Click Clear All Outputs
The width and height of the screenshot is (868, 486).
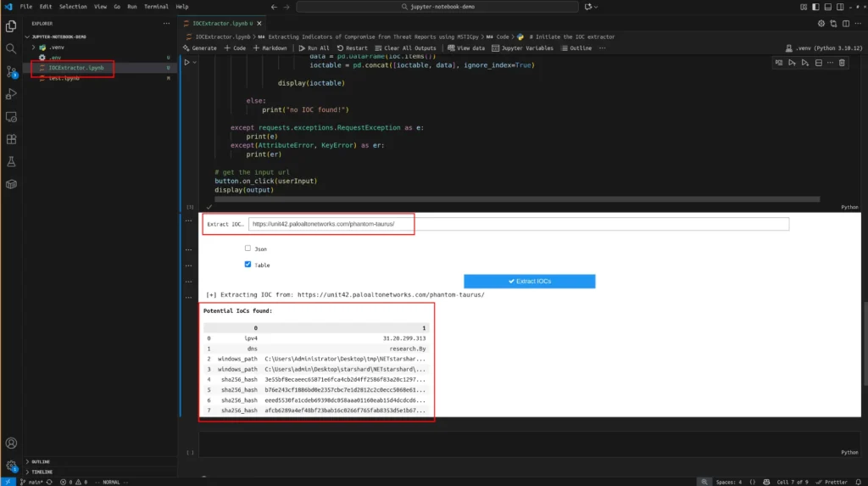405,48
